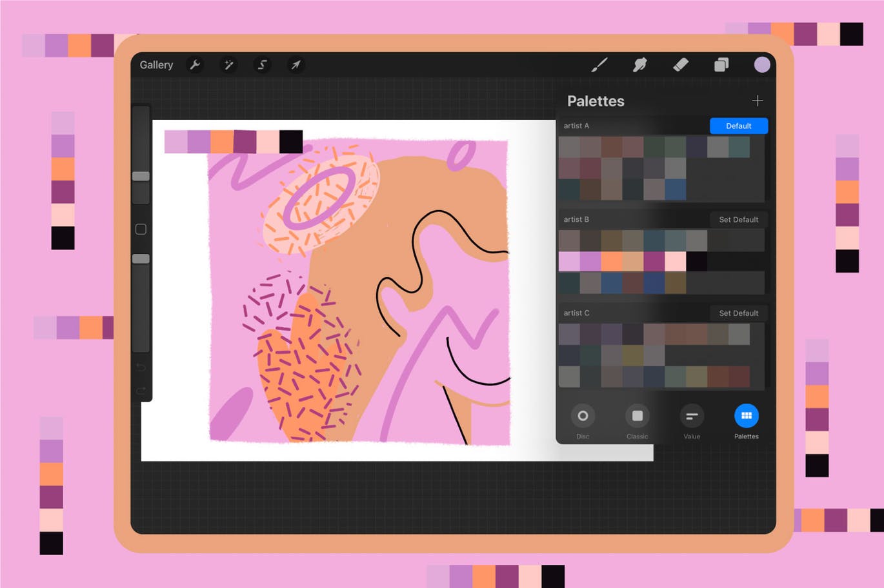884x588 pixels.
Task: Pick the black swatch in artist B
Action: coord(697,261)
